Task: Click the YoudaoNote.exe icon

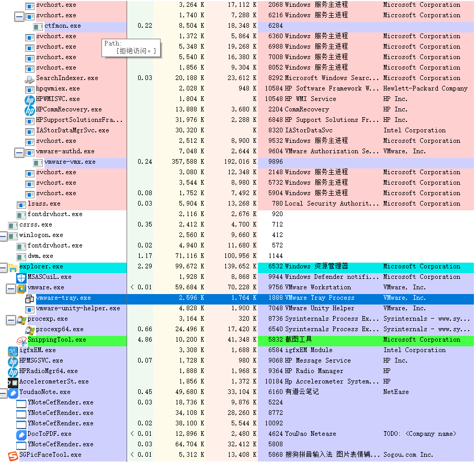Action: (13, 393)
